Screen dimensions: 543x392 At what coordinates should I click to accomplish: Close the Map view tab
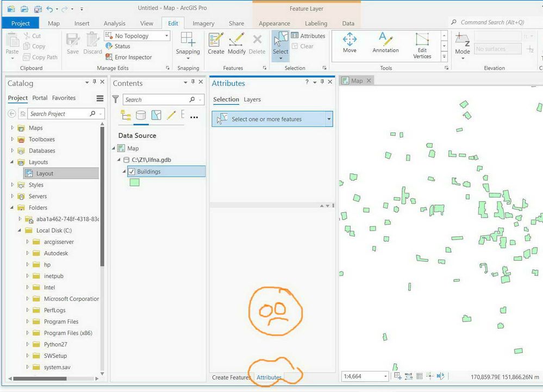click(x=369, y=80)
